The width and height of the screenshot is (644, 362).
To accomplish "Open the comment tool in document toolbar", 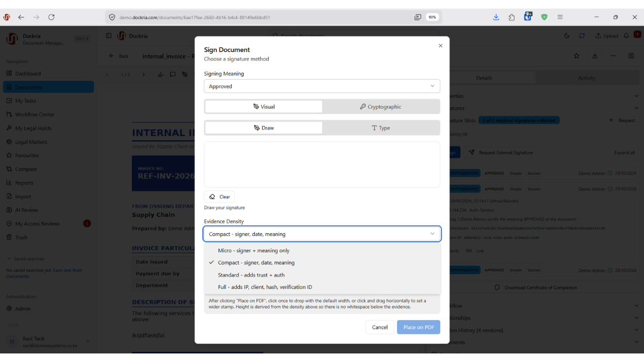I will pos(173,75).
